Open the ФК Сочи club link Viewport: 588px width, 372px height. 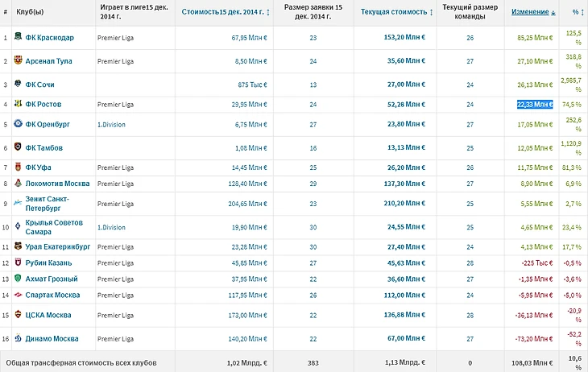click(x=40, y=85)
